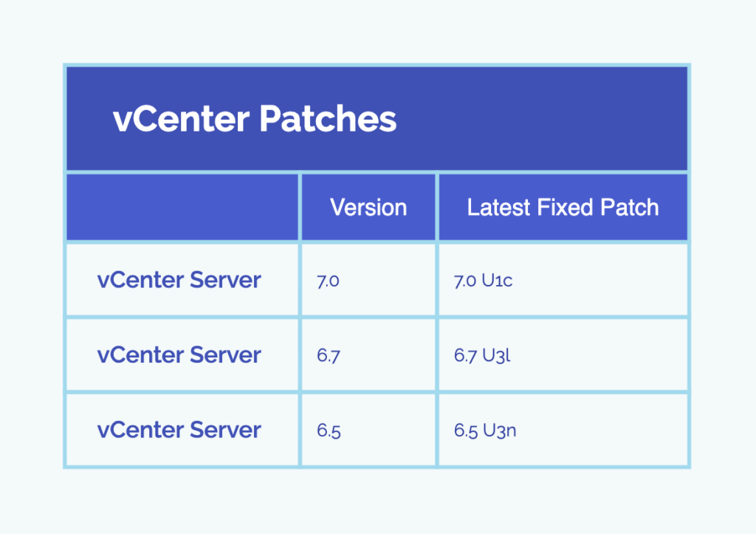756x534 pixels.
Task: Click the word "Patches" in the table title
Action: (328, 120)
